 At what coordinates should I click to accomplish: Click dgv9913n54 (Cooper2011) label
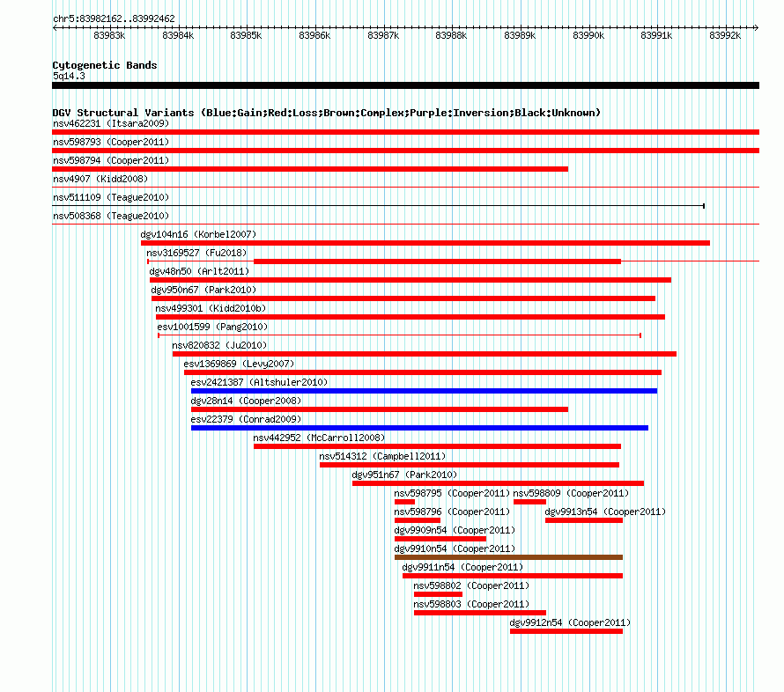pyautogui.click(x=605, y=512)
